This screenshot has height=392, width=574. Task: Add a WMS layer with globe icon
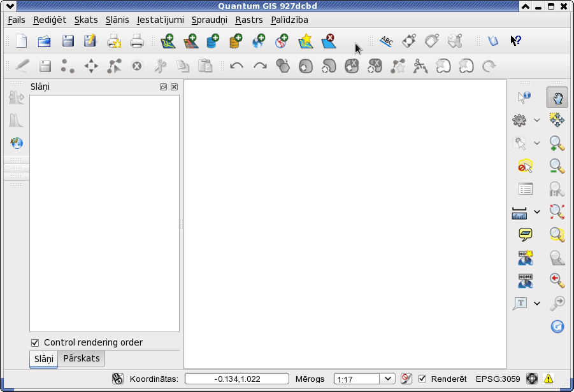259,41
